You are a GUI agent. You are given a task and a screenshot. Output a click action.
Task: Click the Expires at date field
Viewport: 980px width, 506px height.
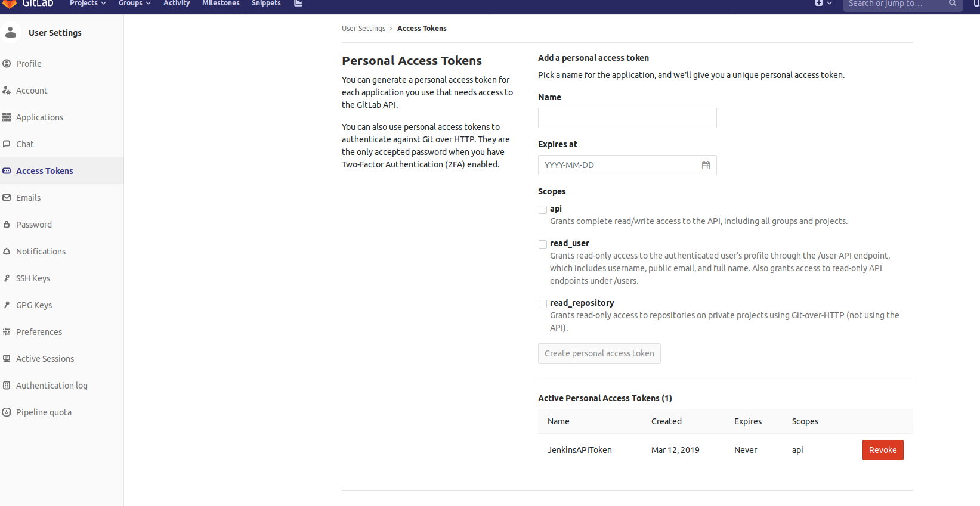click(x=627, y=165)
